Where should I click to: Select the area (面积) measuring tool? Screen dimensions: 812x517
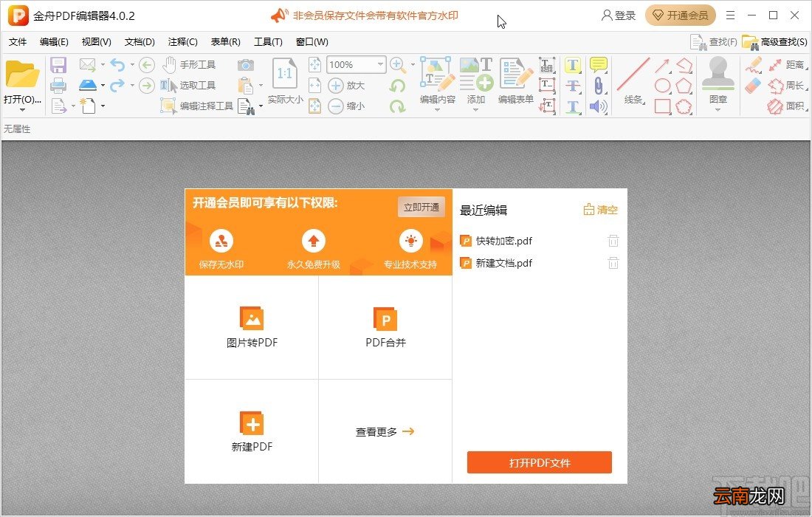pyautogui.click(x=787, y=106)
